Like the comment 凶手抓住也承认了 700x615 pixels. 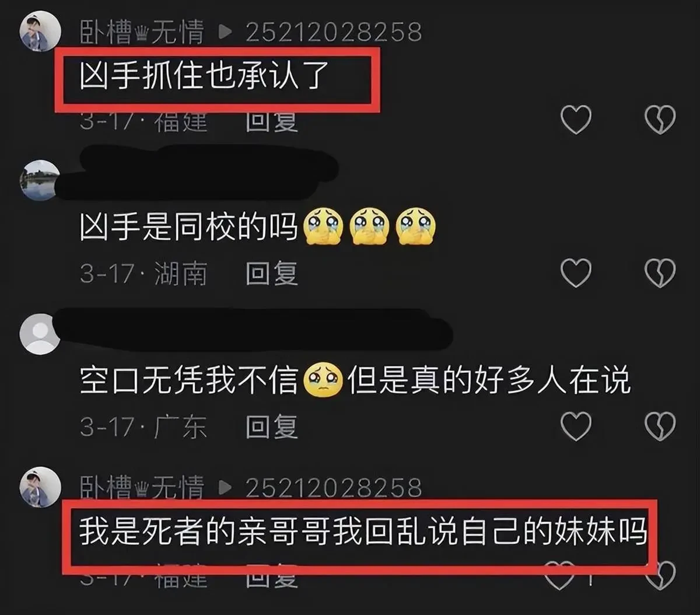click(x=576, y=120)
